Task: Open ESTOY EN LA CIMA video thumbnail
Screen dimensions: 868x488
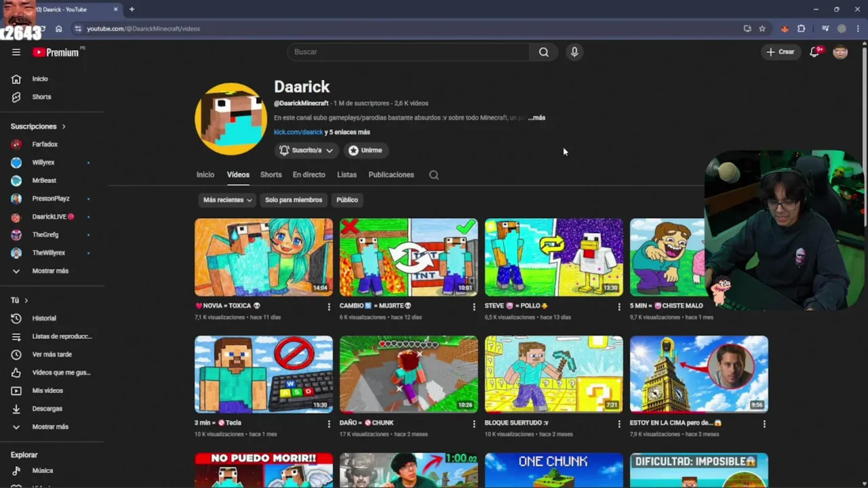Action: [x=699, y=374]
